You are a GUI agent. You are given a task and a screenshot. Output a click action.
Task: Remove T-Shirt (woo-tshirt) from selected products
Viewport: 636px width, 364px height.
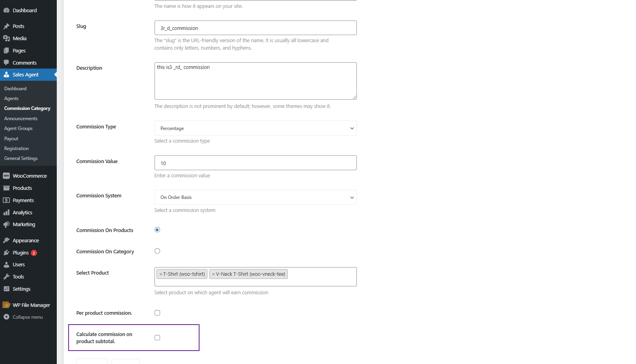point(161,274)
